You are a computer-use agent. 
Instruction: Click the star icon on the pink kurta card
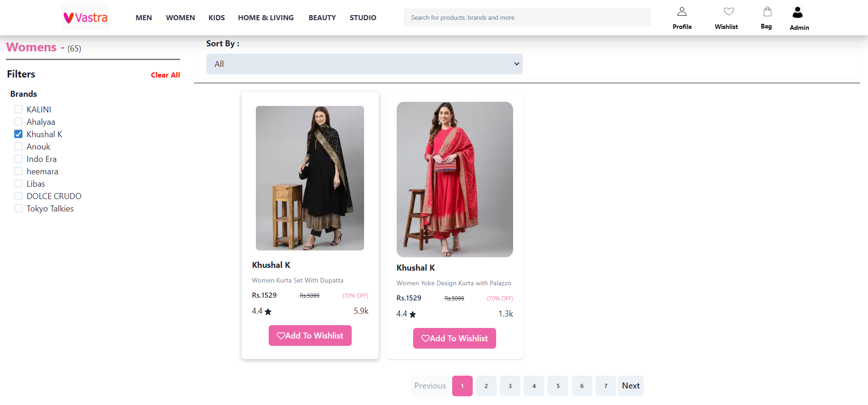[413, 315]
